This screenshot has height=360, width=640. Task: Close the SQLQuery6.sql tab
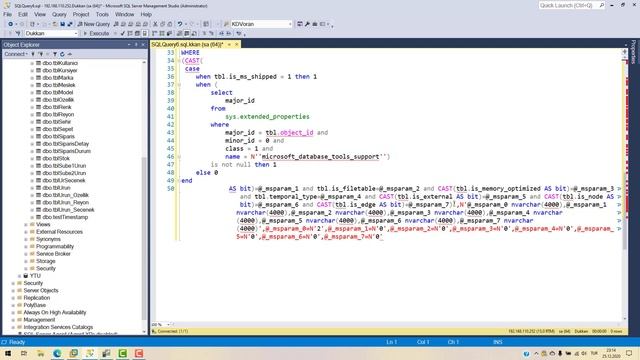pos(236,44)
